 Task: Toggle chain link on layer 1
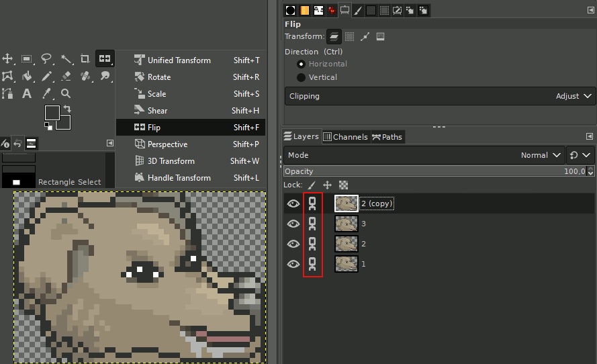coord(312,264)
